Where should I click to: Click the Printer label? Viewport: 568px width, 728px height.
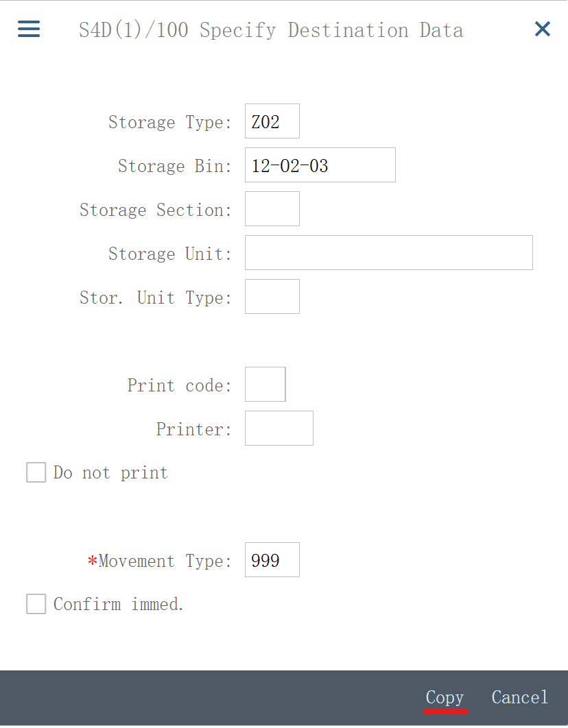point(193,430)
